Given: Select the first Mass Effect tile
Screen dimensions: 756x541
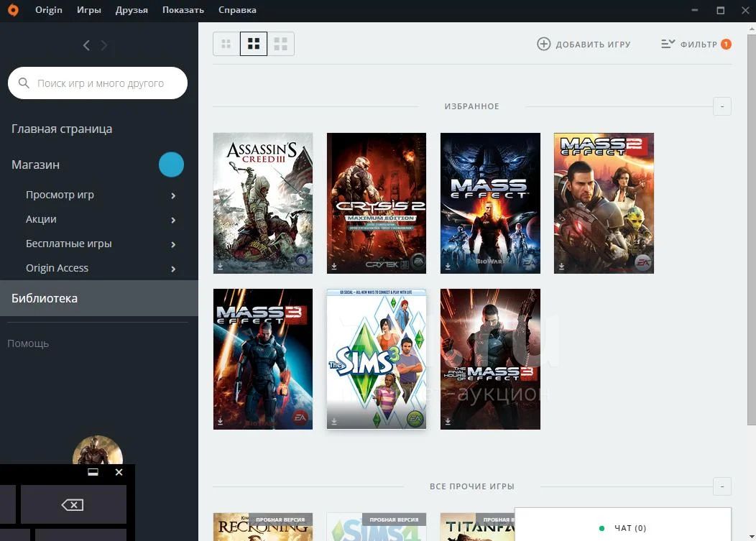Looking at the screenshot, I should [490, 203].
